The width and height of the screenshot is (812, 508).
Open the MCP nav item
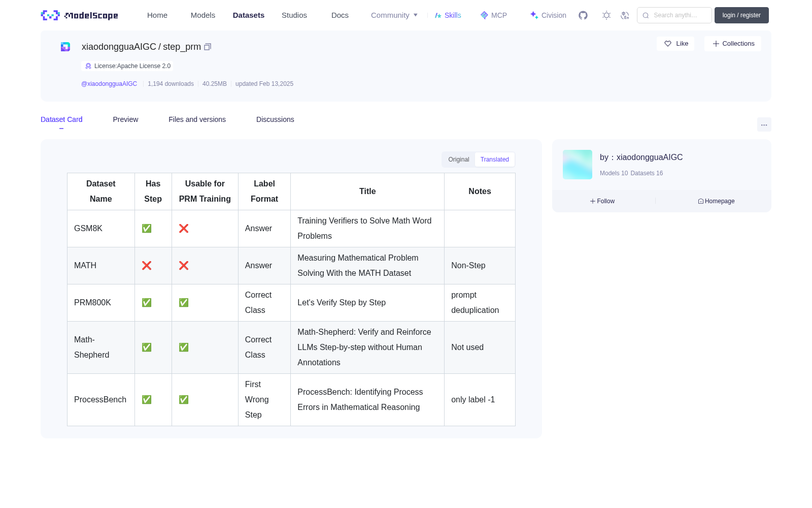[494, 15]
